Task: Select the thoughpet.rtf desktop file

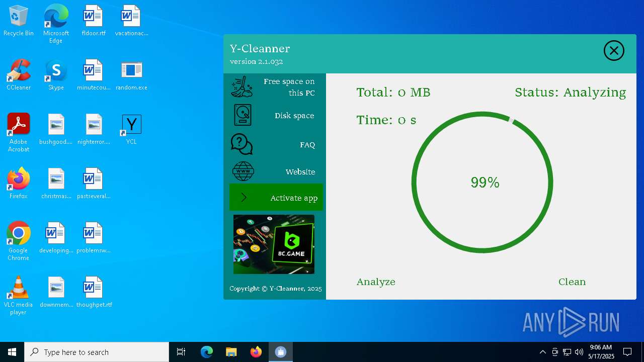Action: click(94, 293)
